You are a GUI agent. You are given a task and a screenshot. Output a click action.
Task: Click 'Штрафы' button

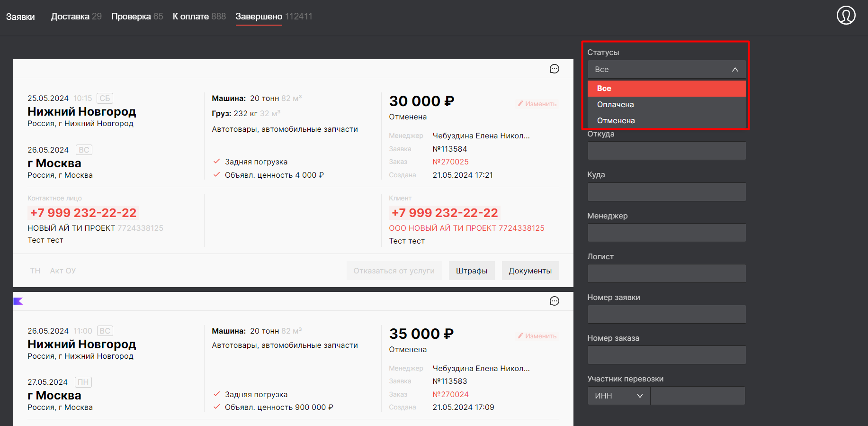click(x=472, y=271)
